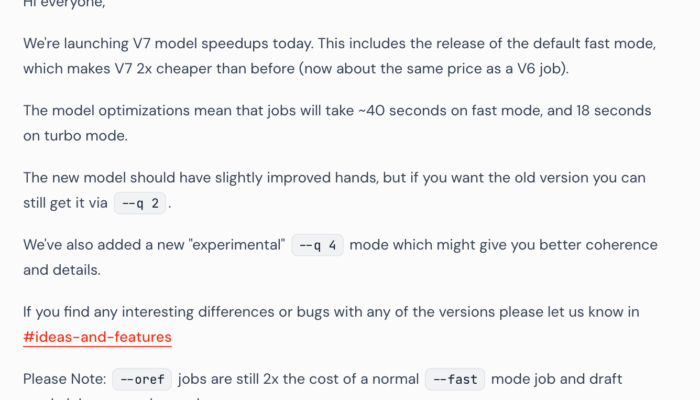This screenshot has height=400, width=700.
Task: Click the "Please Note:" label text
Action: click(x=65, y=379)
